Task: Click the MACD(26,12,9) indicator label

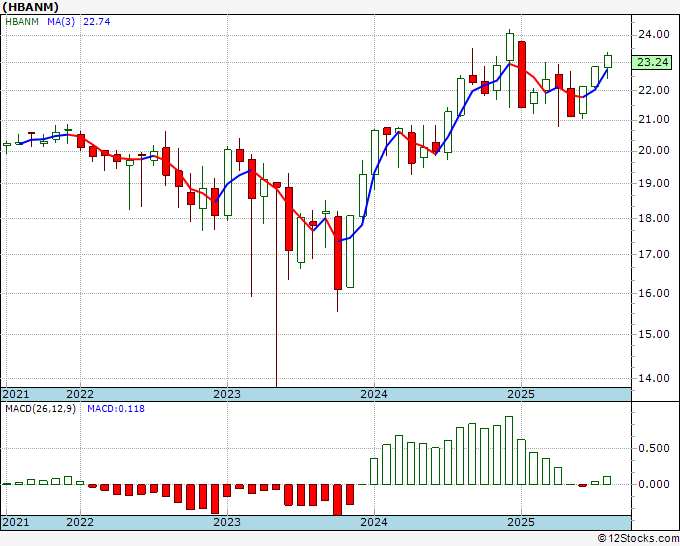Action: pyautogui.click(x=40, y=409)
